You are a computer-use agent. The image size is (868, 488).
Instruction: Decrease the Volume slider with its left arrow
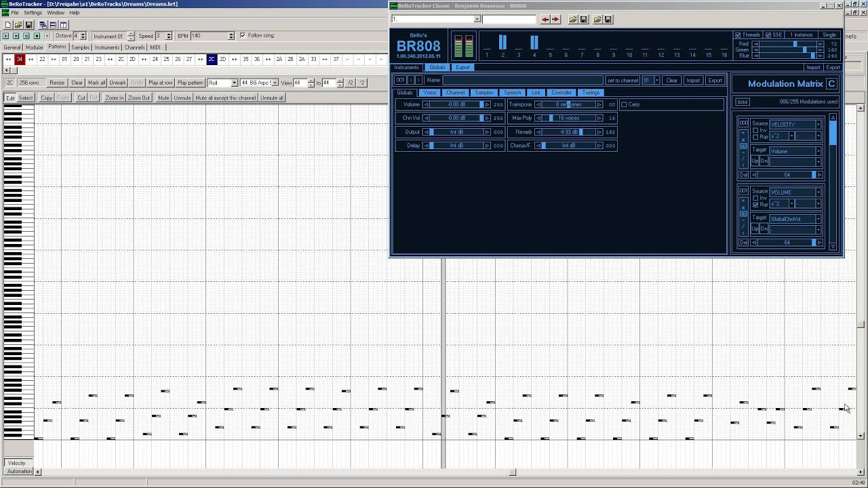(426, 104)
